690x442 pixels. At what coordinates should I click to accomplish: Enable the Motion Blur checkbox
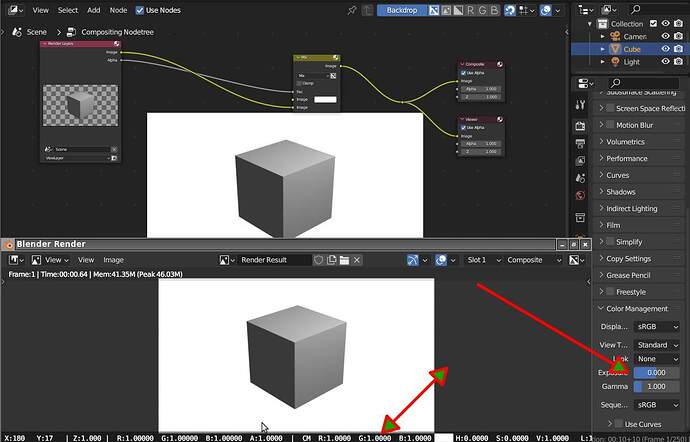click(610, 125)
